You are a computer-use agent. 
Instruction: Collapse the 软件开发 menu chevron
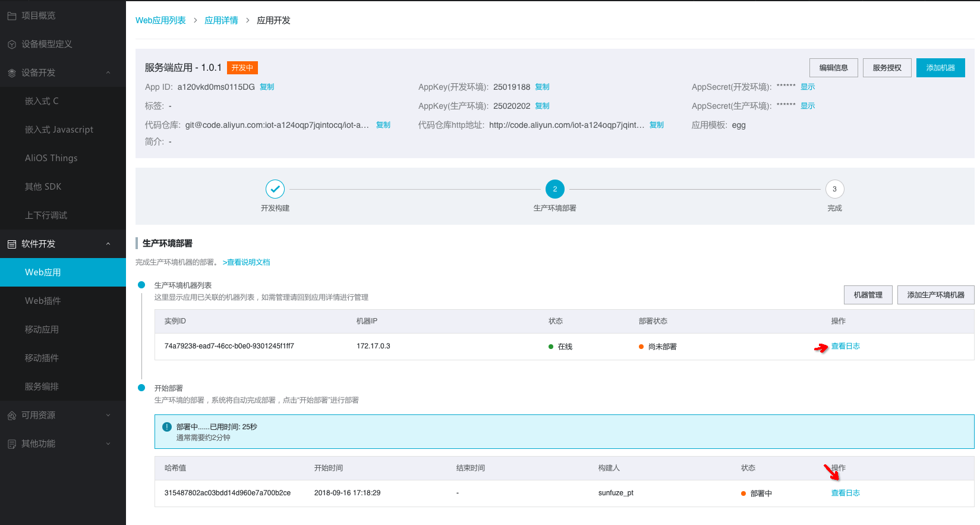tap(108, 244)
